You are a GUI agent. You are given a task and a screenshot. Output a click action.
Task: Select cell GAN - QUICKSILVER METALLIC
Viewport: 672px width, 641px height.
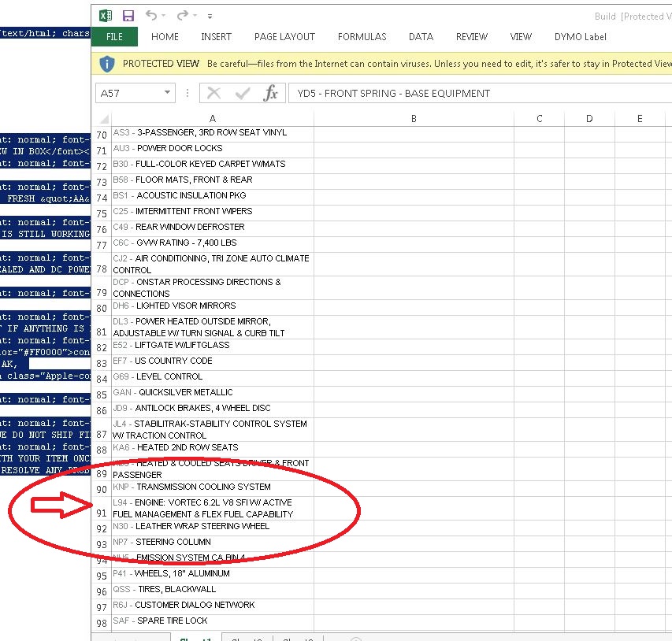(x=213, y=395)
